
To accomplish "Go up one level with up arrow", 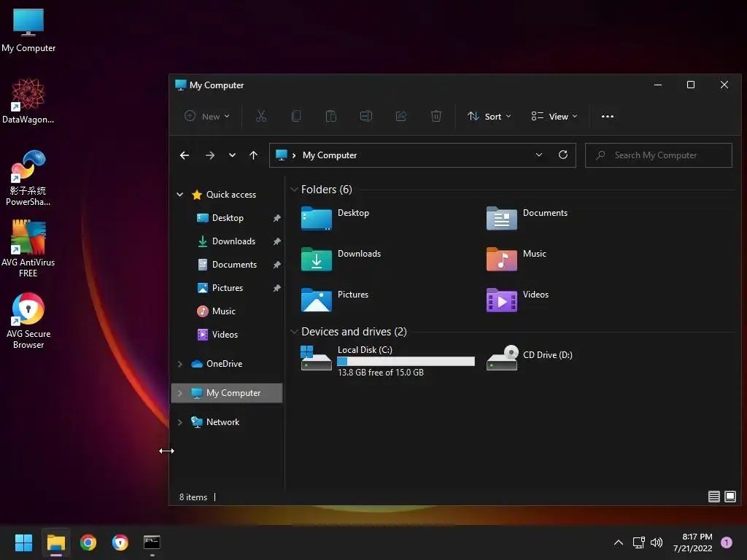I will (x=253, y=155).
